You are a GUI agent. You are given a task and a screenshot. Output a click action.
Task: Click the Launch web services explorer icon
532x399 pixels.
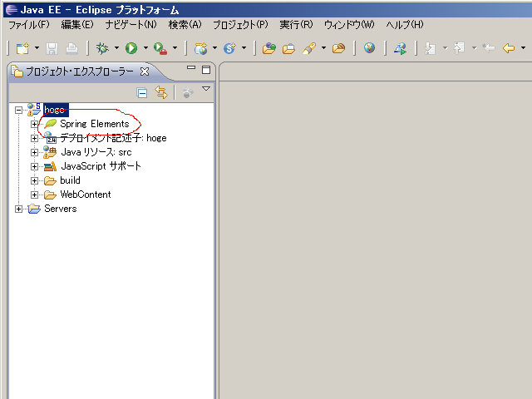coord(401,48)
